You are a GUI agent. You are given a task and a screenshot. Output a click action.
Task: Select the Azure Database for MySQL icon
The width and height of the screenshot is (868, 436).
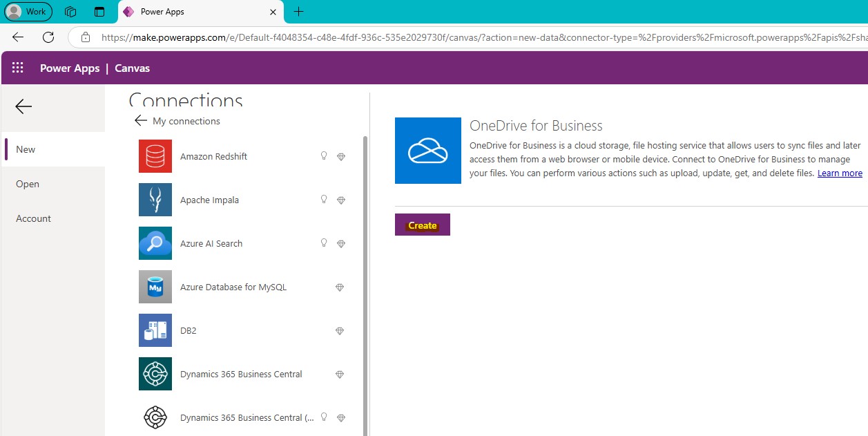[155, 287]
